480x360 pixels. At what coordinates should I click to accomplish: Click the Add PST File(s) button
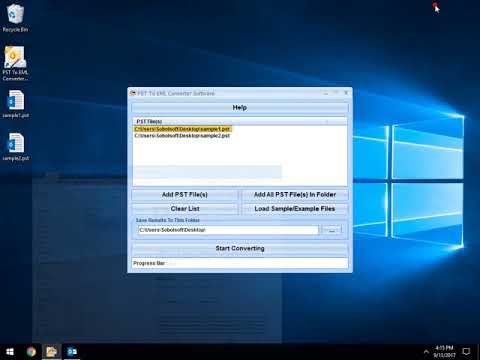[x=185, y=195]
